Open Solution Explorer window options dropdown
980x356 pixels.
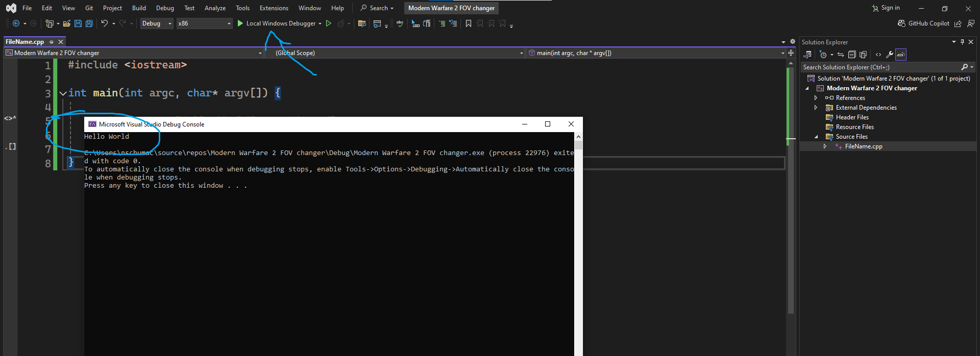pyautogui.click(x=953, y=42)
